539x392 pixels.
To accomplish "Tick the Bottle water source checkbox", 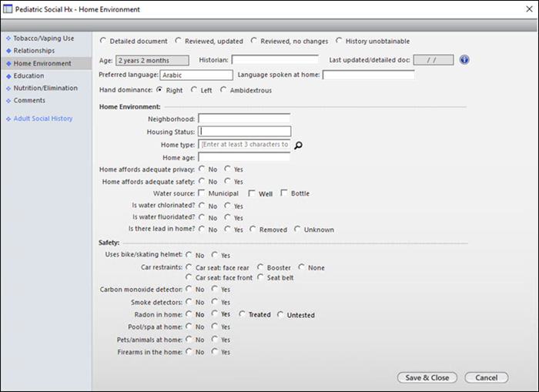I will (285, 193).
